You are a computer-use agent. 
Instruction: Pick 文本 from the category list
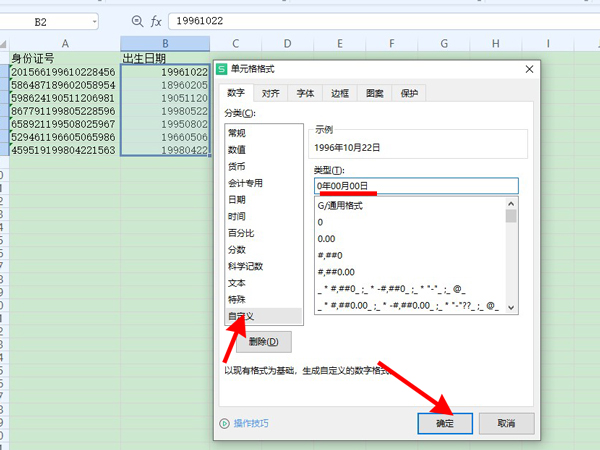tap(237, 283)
